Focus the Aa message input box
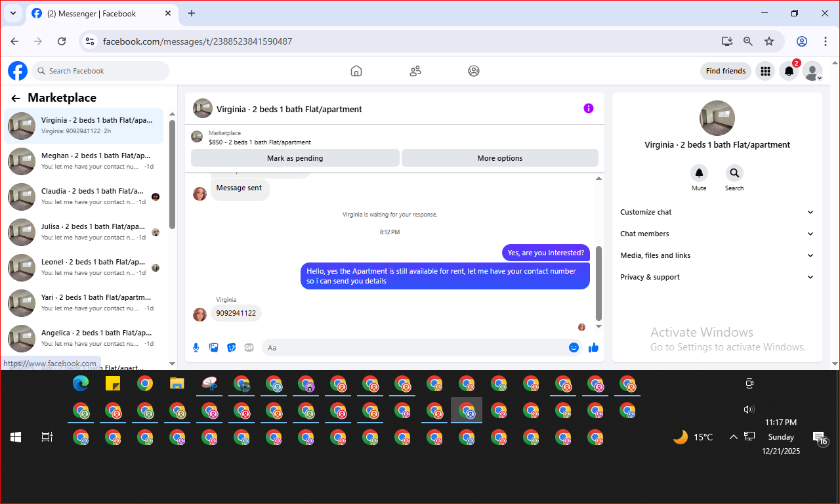The width and height of the screenshot is (840, 504). point(423,348)
